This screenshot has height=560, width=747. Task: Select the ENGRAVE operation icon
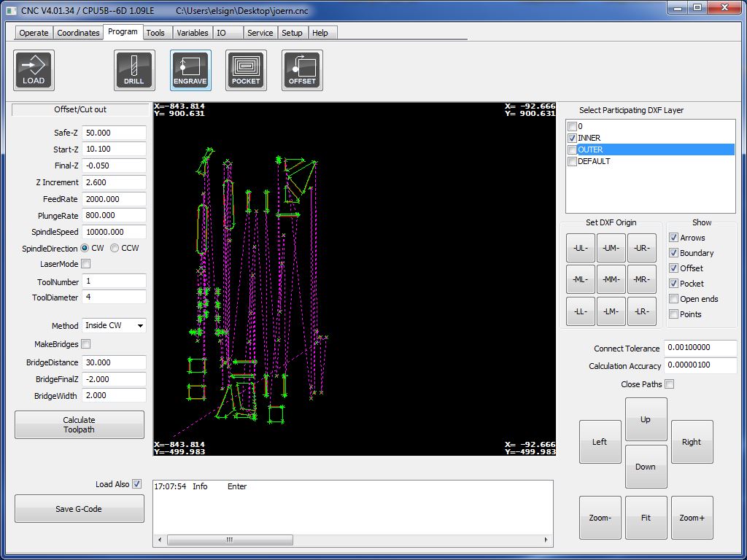[190, 71]
